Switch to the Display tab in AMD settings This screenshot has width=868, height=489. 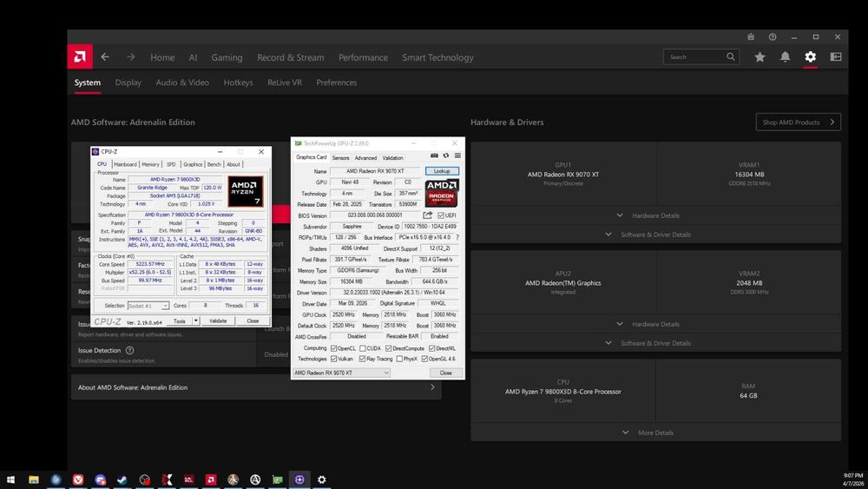128,83
